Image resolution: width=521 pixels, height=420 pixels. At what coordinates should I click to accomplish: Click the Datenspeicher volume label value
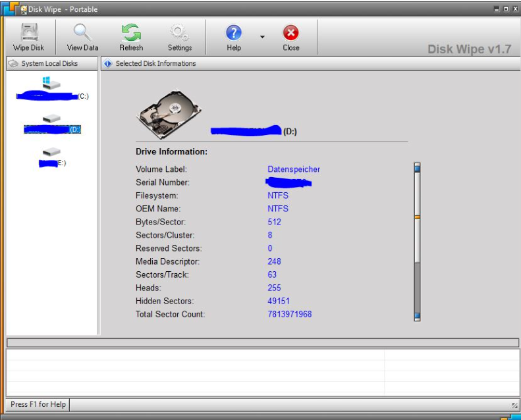[294, 169]
